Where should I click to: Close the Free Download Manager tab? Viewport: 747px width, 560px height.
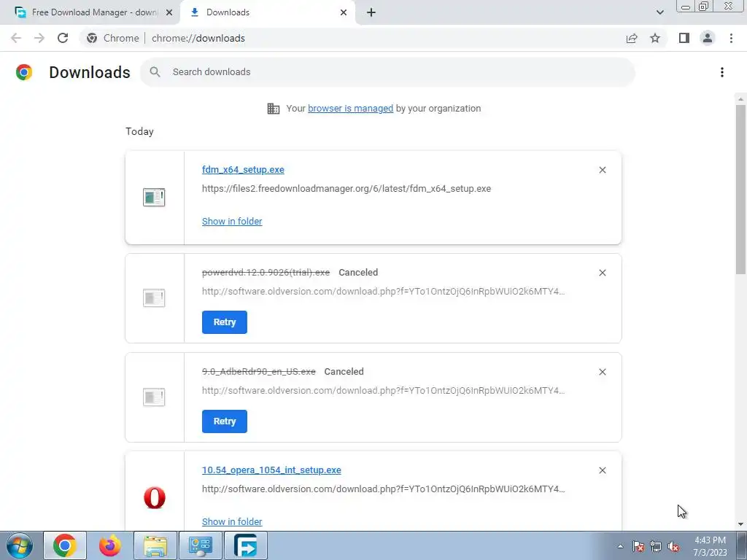pos(169,12)
